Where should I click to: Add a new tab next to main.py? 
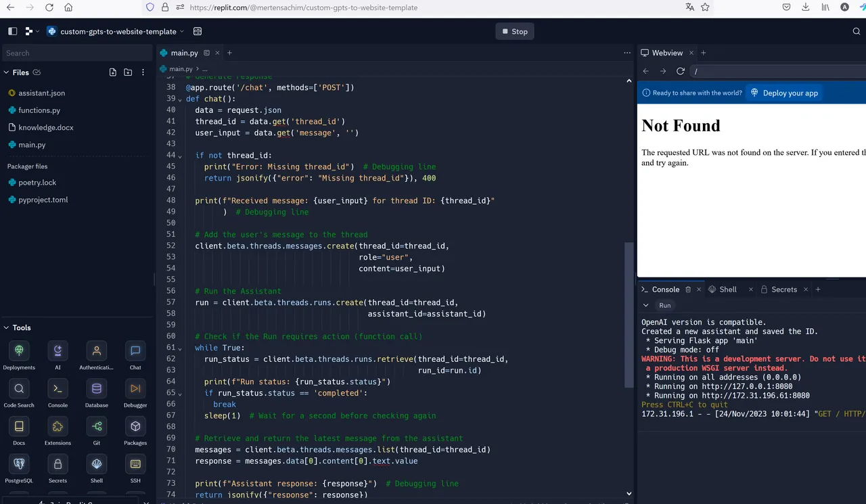[x=229, y=53]
